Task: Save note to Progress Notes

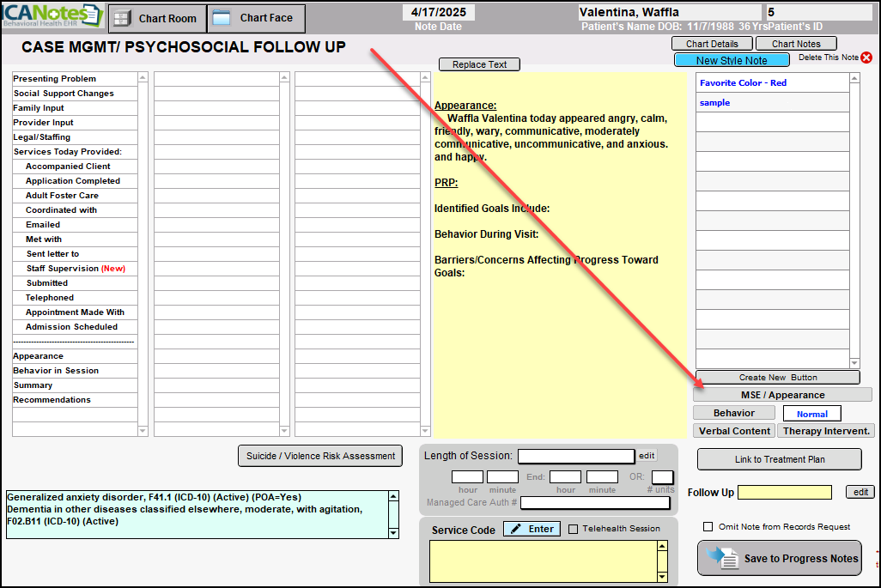Action: [780, 558]
